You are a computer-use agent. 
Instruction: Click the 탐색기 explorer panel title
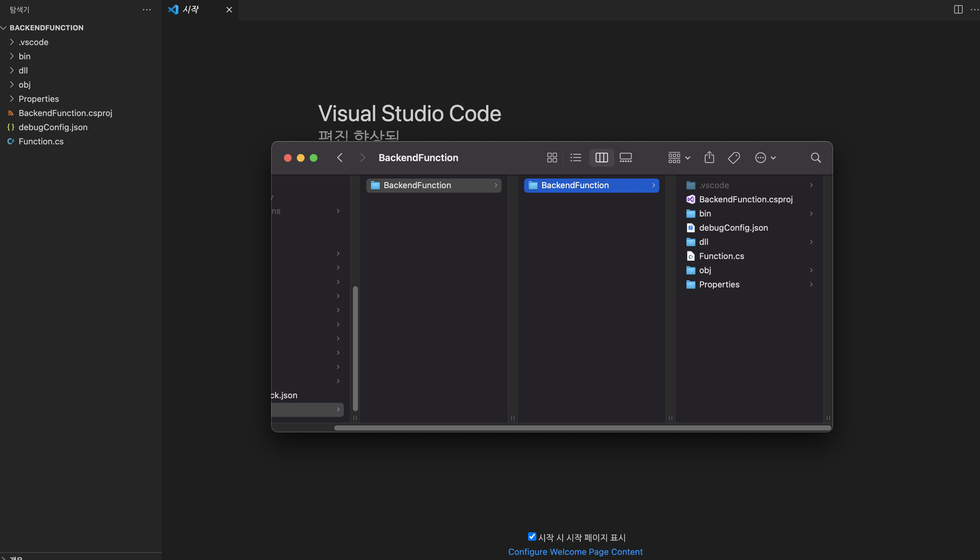(20, 10)
